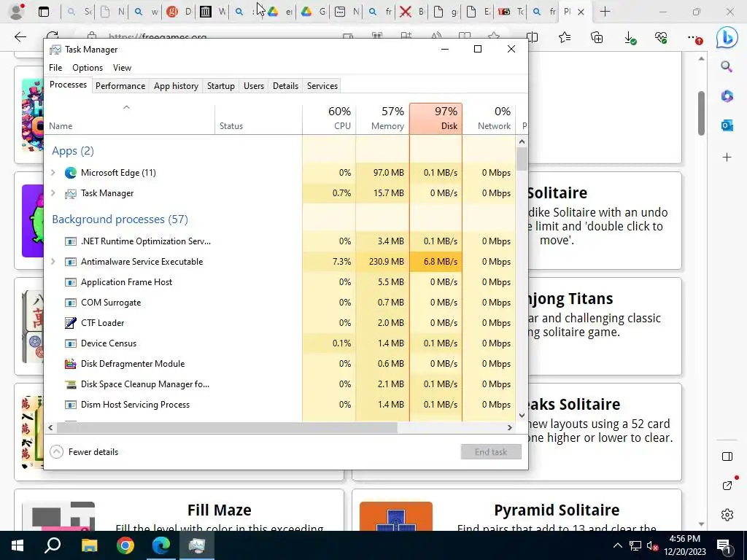Add a sidebar app with the plus icon
This screenshot has height=560, width=747.
click(727, 157)
